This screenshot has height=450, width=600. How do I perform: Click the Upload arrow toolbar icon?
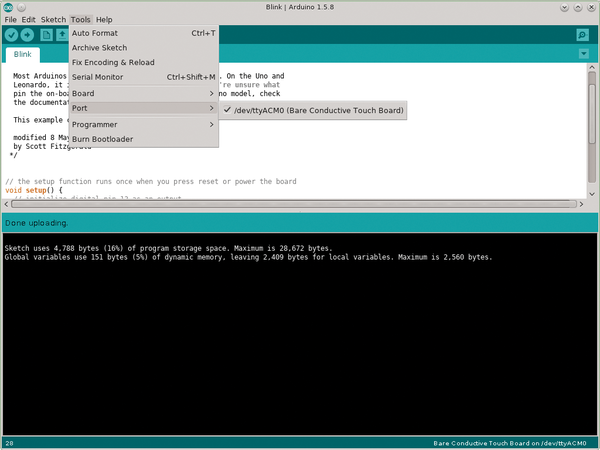click(x=27, y=35)
